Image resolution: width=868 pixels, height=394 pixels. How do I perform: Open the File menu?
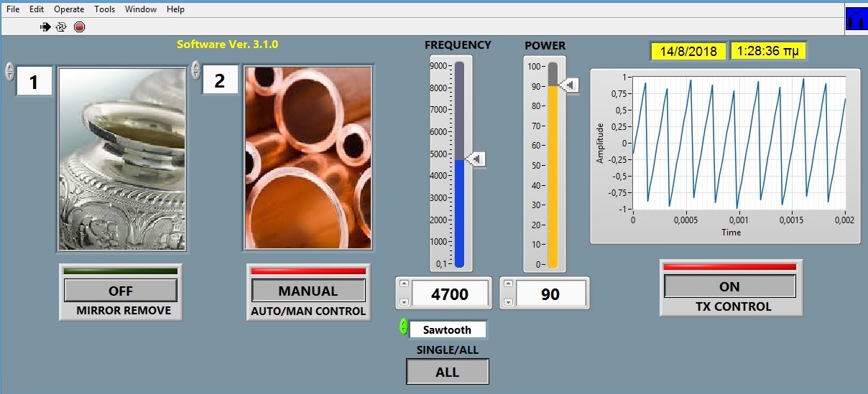[13, 9]
